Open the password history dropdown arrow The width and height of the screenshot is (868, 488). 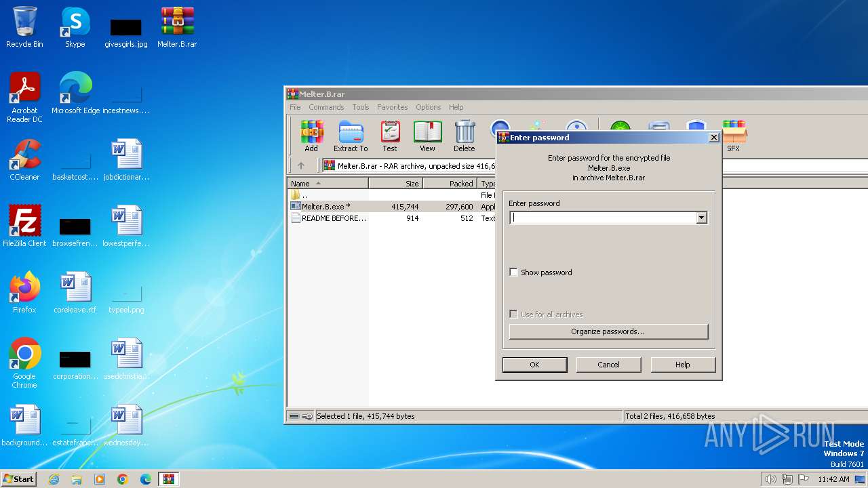[702, 218]
